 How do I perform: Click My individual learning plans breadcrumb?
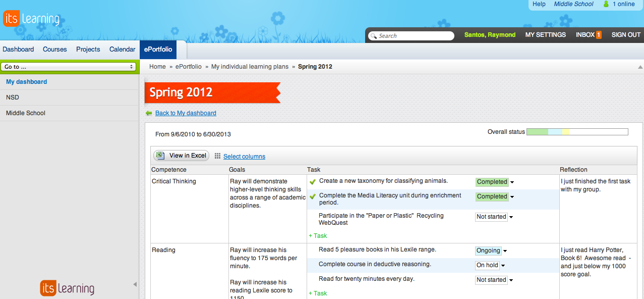tap(250, 67)
